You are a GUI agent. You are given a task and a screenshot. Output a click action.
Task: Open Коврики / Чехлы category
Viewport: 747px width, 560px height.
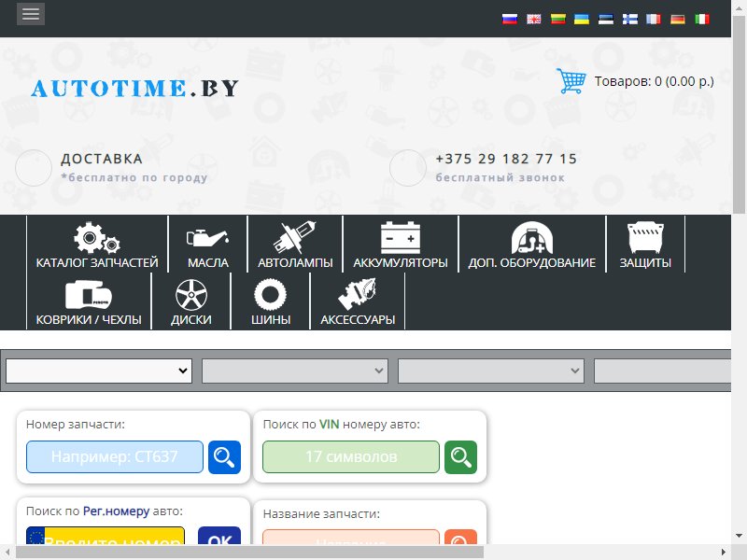pos(89,301)
